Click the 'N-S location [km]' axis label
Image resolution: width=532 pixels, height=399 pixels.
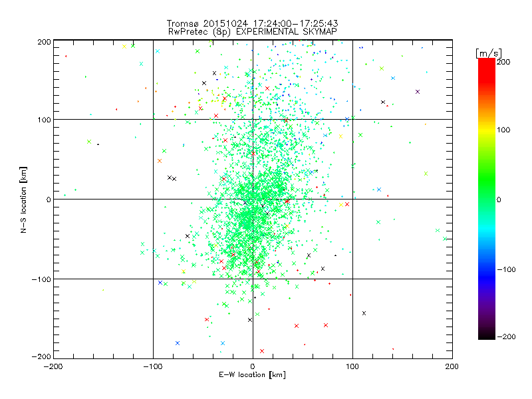point(23,200)
